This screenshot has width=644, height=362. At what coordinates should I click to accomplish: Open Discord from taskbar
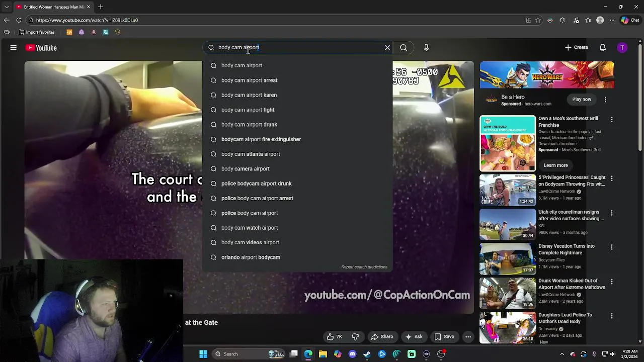click(352, 354)
